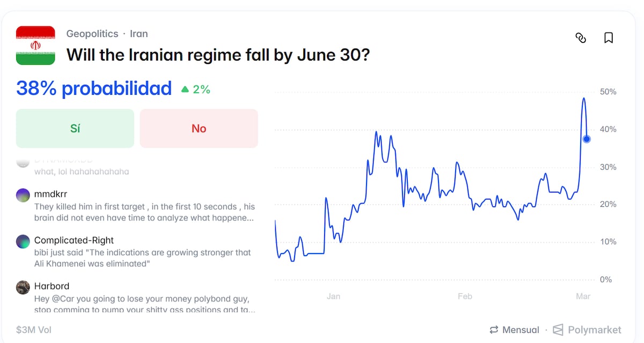Select the red No button
The image size is (644, 343).
coord(199,129)
